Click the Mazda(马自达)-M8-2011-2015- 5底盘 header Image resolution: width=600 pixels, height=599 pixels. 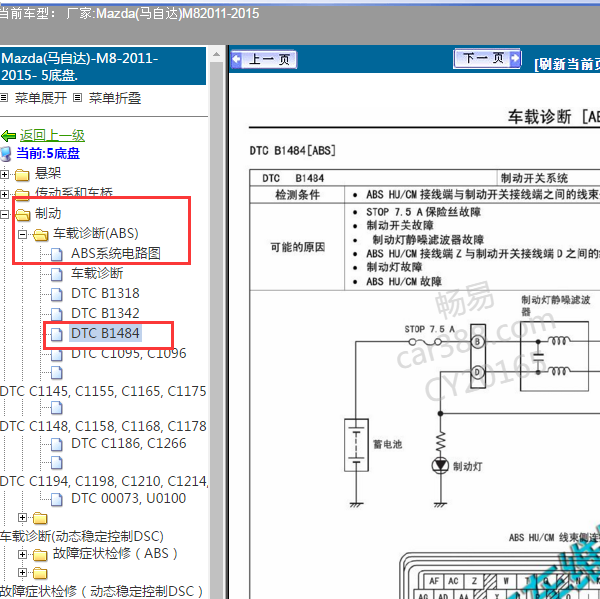[103, 66]
